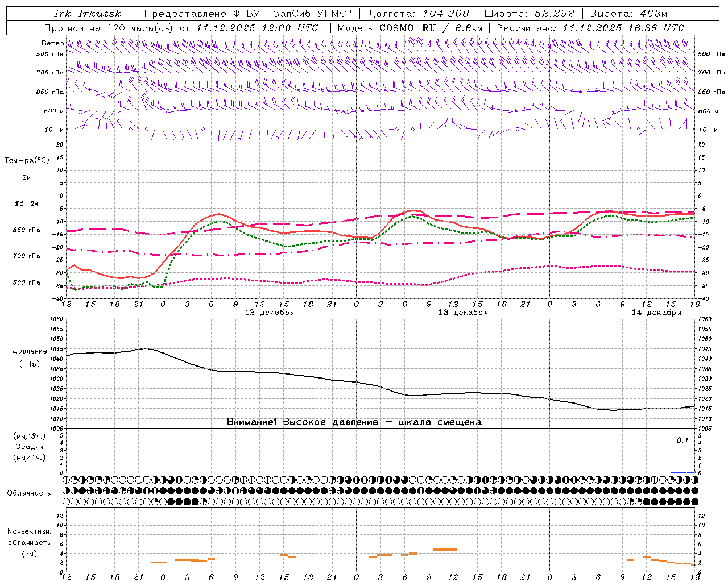This screenshot has height=582, width=728.
Task: Click the longitude value Долгота: 104.308
Action: click(x=419, y=14)
